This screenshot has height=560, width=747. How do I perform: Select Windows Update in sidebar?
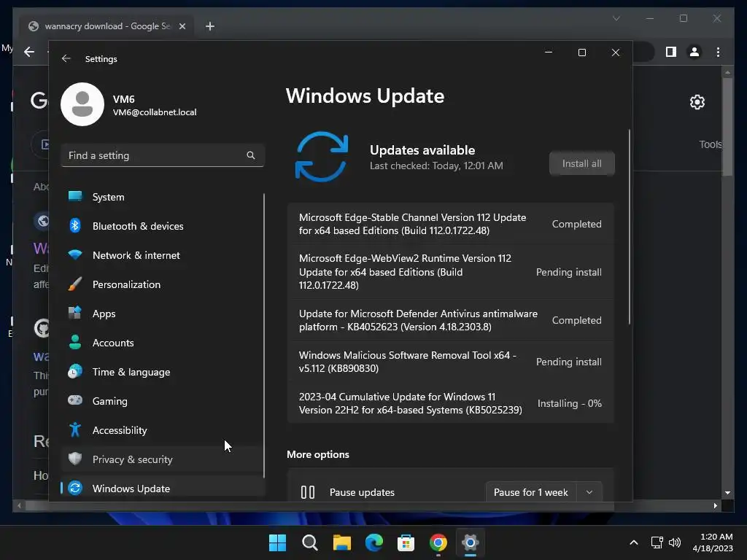coord(162,488)
